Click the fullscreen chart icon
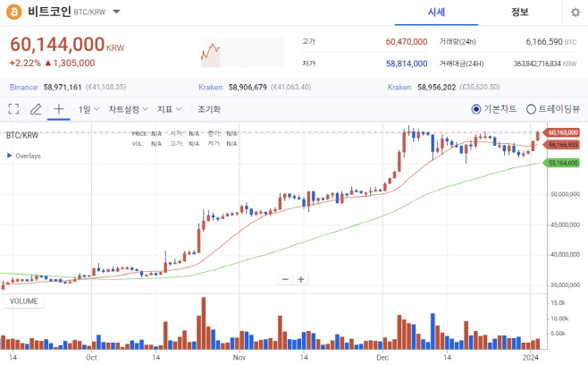 point(14,109)
